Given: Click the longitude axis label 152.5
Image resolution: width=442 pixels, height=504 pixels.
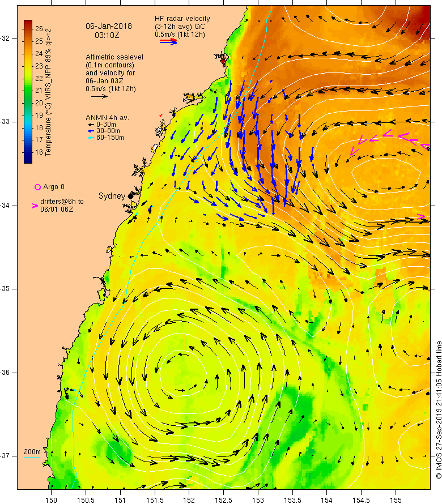Looking at the screenshot, I should (223, 500).
